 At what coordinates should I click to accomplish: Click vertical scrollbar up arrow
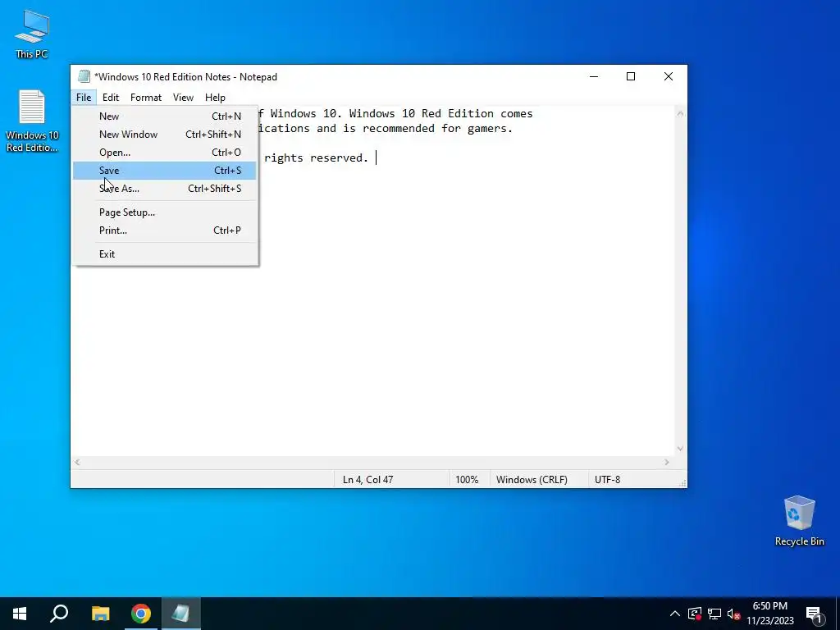[x=680, y=113]
